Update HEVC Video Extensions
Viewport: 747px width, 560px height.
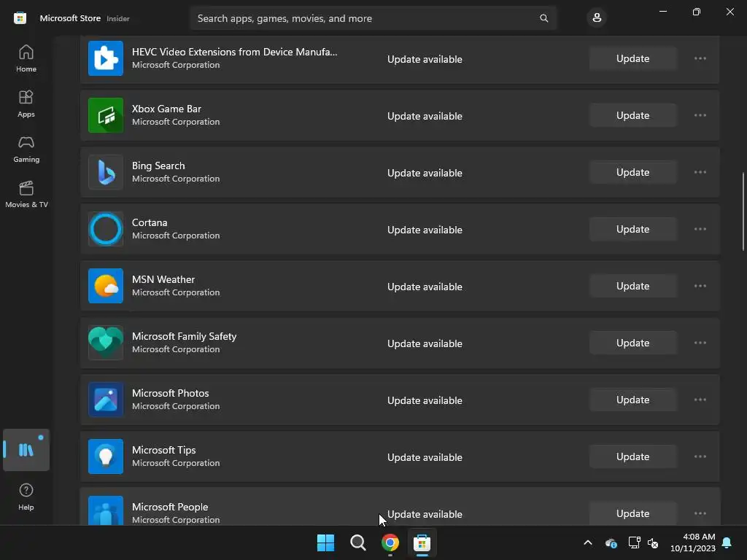click(x=633, y=58)
